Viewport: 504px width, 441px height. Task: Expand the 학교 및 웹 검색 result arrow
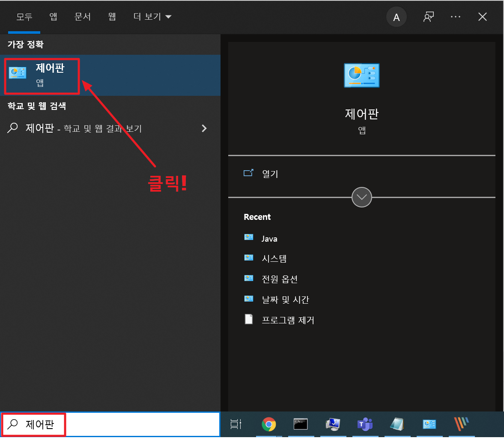click(x=204, y=128)
